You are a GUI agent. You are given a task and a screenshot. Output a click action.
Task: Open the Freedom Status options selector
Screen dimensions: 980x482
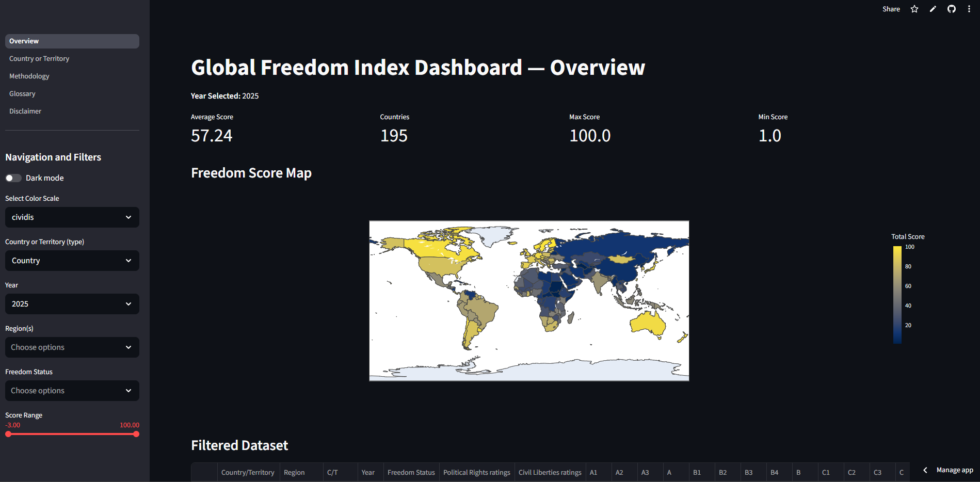coord(72,391)
